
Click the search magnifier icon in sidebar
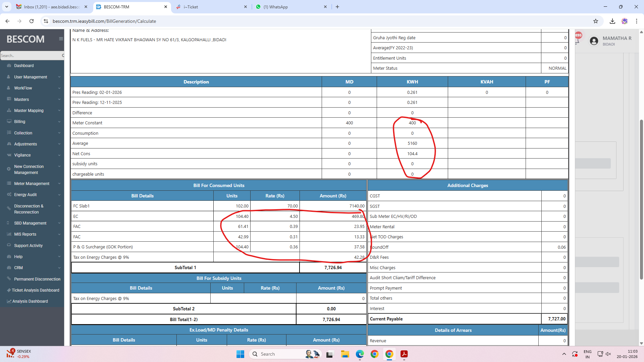[x=63, y=56]
